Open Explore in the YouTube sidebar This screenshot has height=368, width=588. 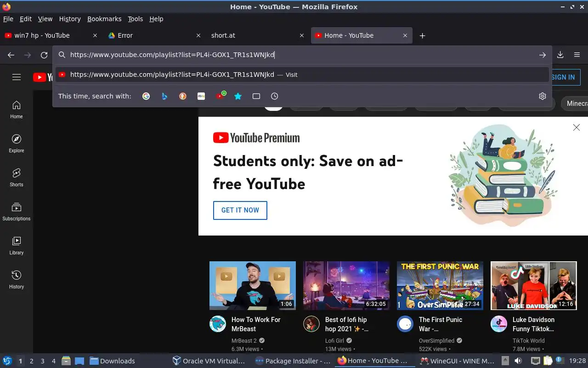[17, 144]
